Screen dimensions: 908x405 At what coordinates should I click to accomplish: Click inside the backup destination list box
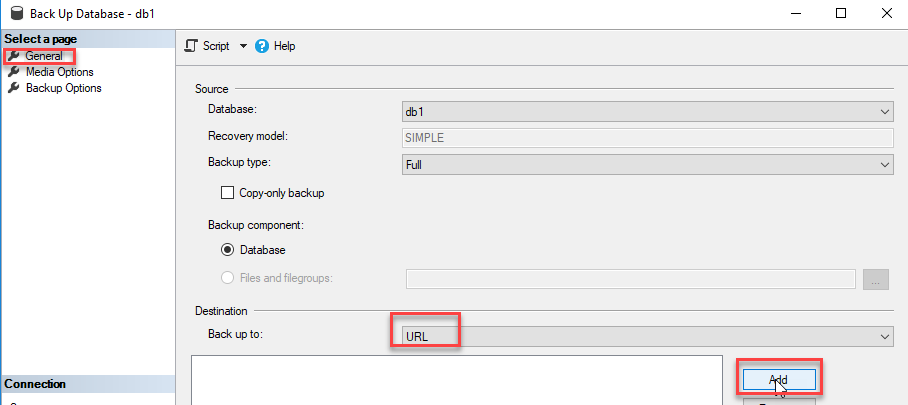tap(457, 380)
